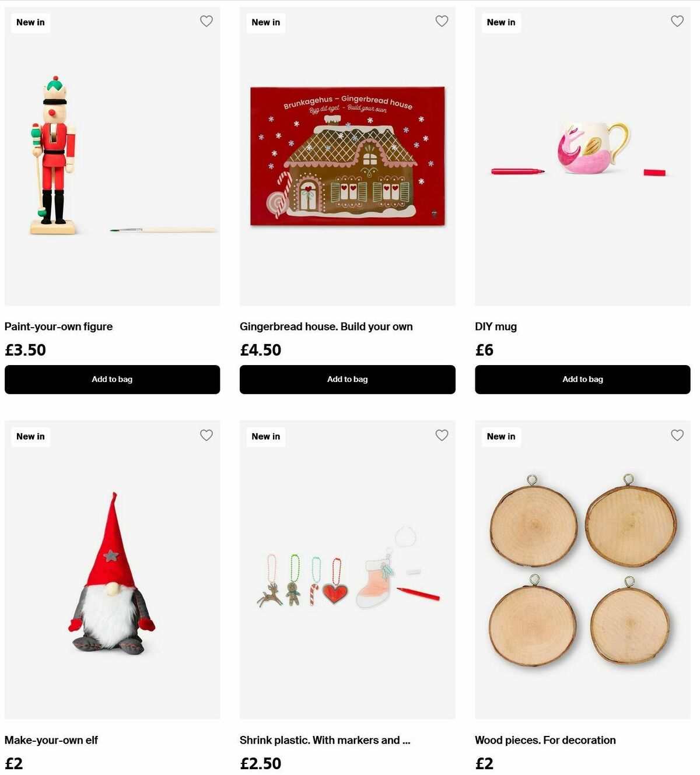This screenshot has height=775, width=700.
Task: Open Gingerbread house. Build your own link
Action: (326, 327)
